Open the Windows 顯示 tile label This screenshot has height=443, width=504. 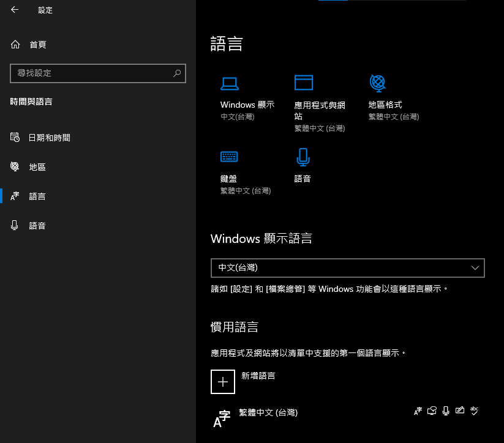pyautogui.click(x=247, y=105)
